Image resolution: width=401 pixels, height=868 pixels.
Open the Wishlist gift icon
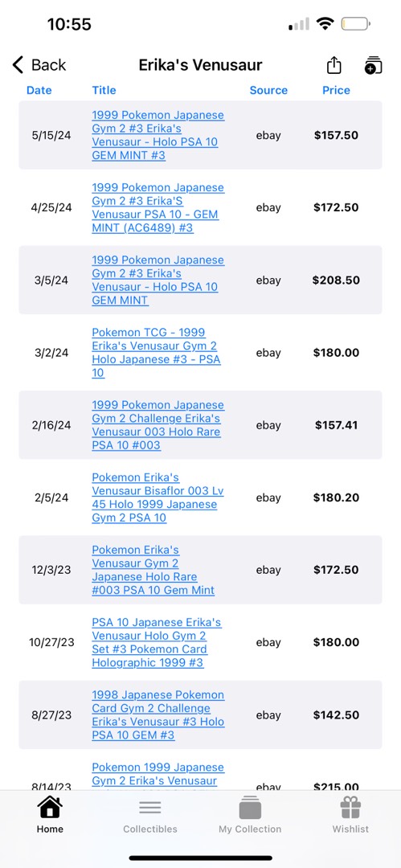[350, 808]
